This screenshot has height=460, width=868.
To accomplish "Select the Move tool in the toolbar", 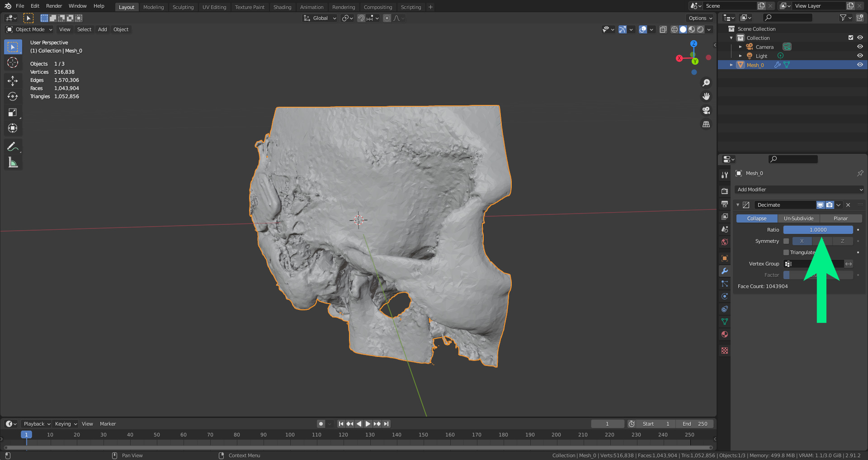I will pyautogui.click(x=13, y=81).
